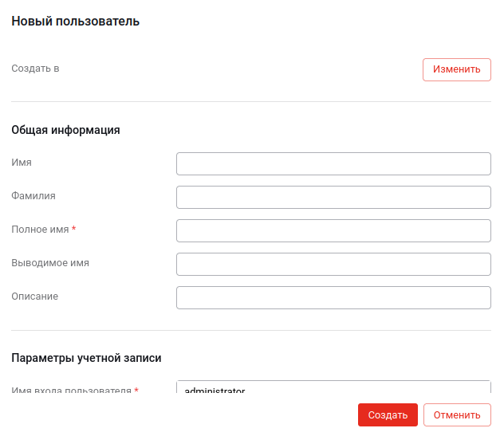
Task: Click the Описание label text
Action: point(34,297)
